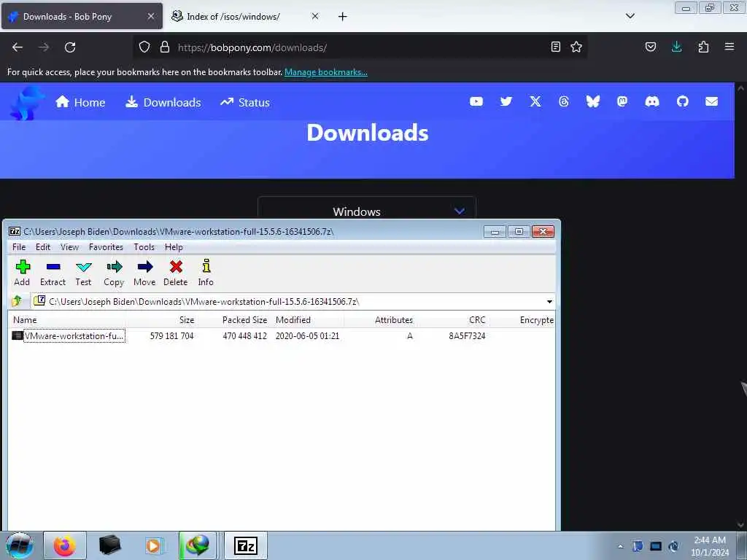
Task: Close the Downloads - Bob Pony tab
Action: click(x=151, y=16)
